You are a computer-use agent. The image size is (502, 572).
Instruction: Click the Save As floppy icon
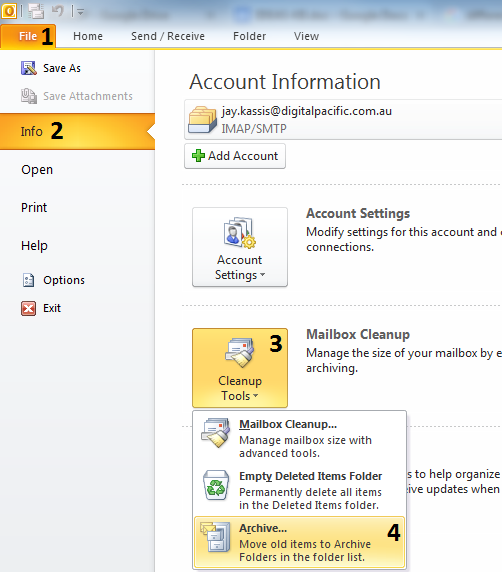click(29, 68)
